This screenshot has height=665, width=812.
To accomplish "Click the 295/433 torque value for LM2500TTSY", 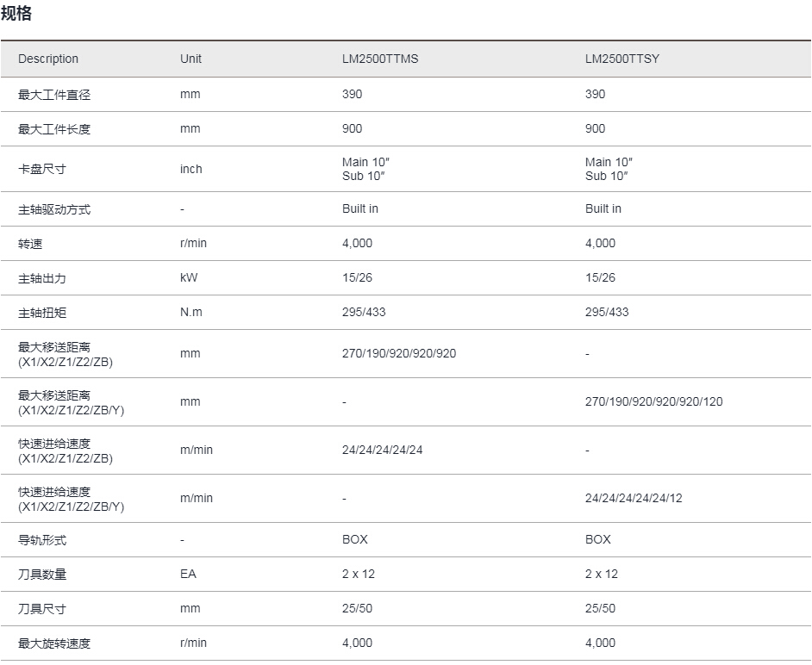I will (606, 312).
